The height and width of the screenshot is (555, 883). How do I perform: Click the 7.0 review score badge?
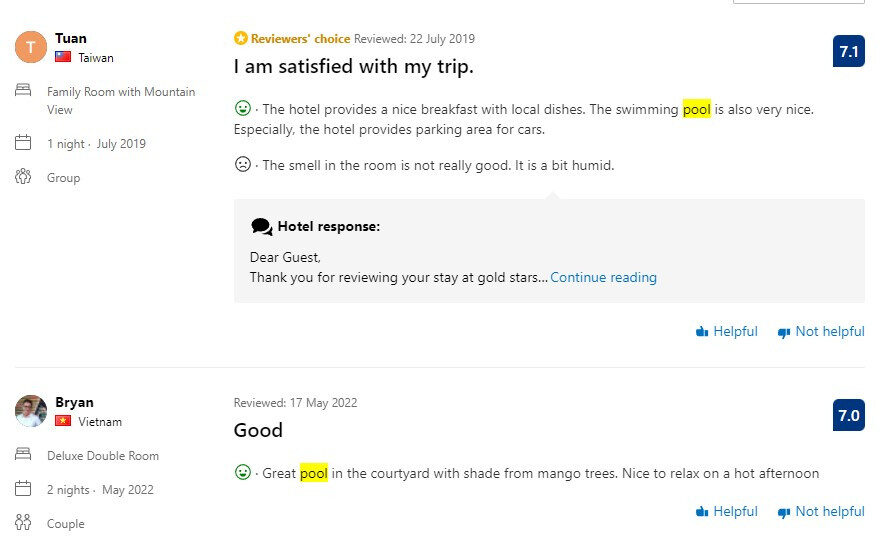[x=848, y=414]
